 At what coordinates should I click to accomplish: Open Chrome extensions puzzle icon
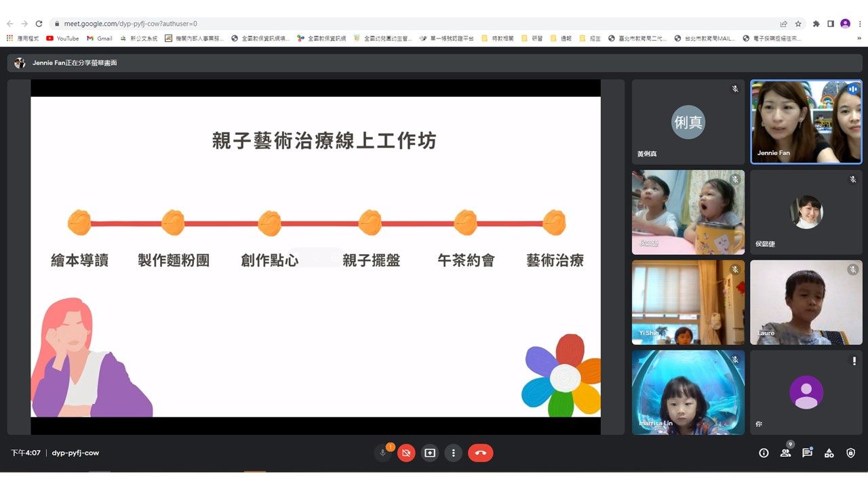coord(816,24)
